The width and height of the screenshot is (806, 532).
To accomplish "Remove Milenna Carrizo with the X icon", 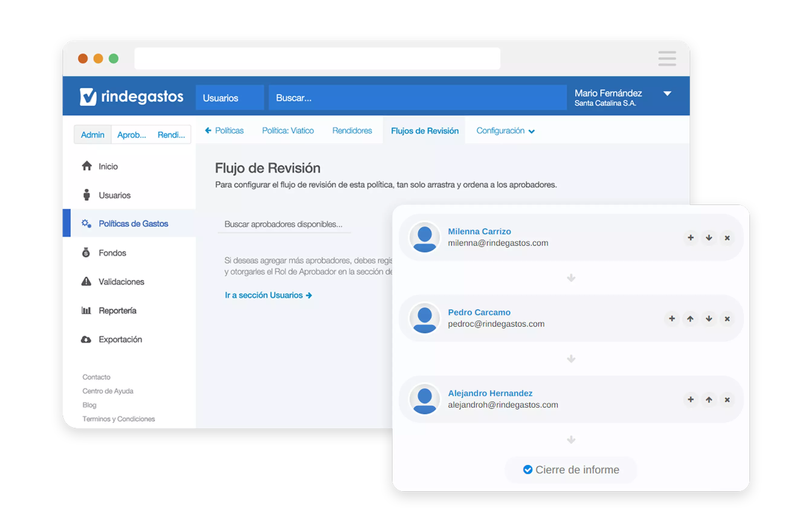I will (x=727, y=238).
